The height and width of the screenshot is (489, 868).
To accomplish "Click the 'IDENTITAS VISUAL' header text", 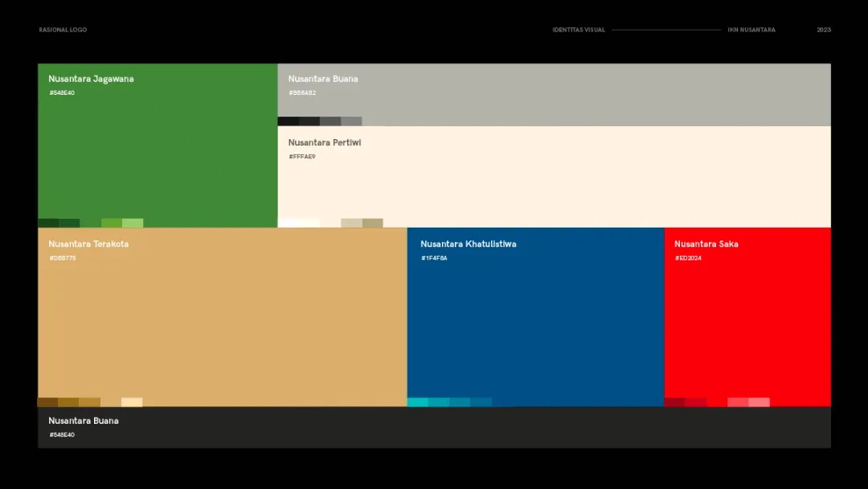I will pyautogui.click(x=579, y=30).
